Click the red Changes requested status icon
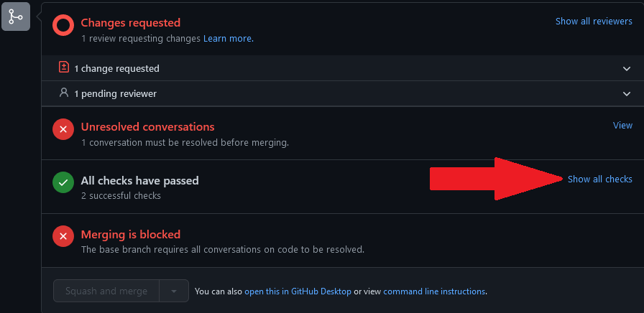The image size is (644, 313). [63, 27]
